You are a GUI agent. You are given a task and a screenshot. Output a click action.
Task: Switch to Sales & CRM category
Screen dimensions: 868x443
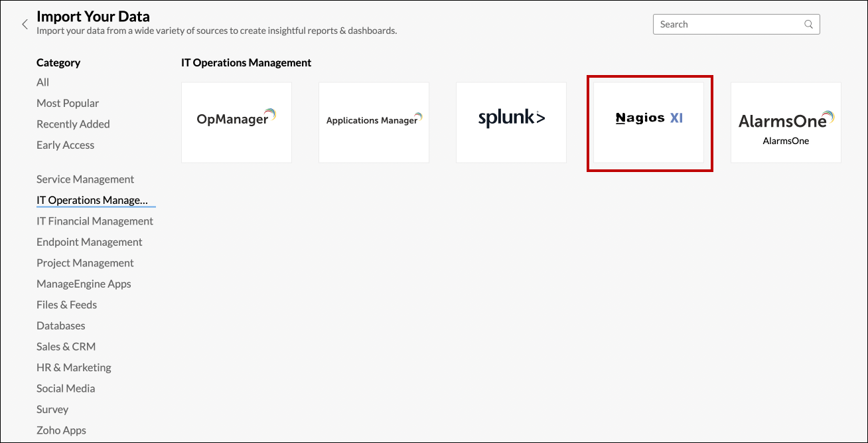coord(66,347)
